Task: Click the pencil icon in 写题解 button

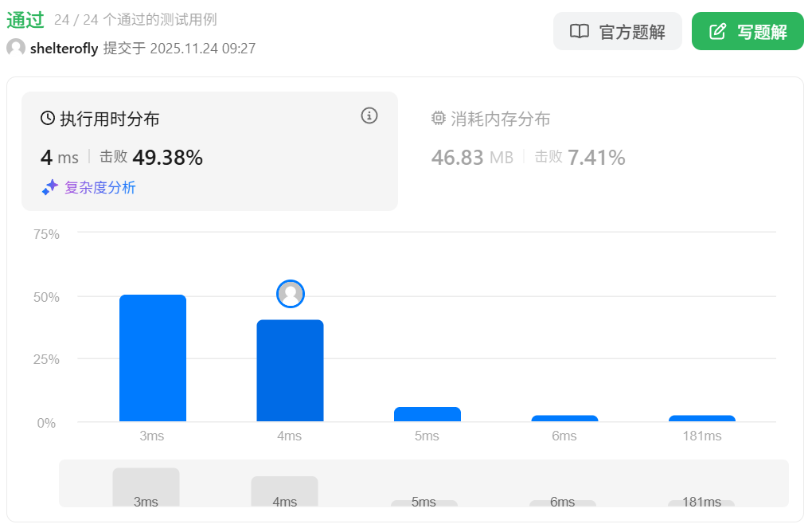Action: [x=718, y=32]
